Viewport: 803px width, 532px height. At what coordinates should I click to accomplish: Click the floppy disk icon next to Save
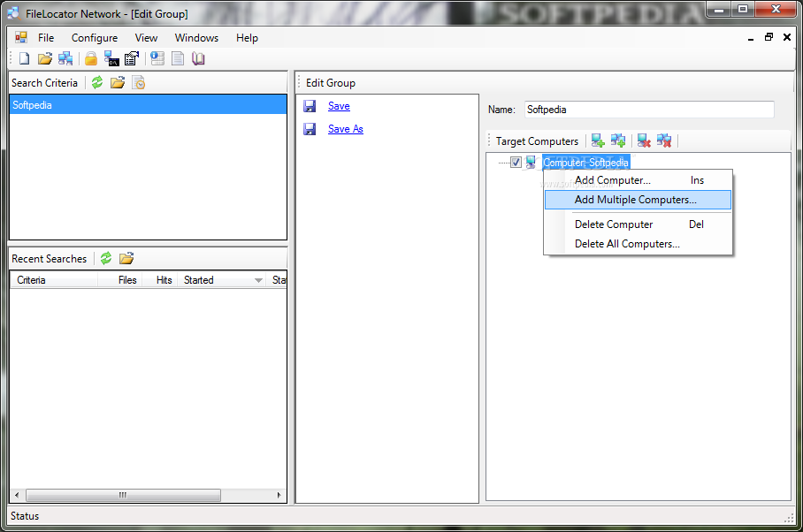(310, 106)
